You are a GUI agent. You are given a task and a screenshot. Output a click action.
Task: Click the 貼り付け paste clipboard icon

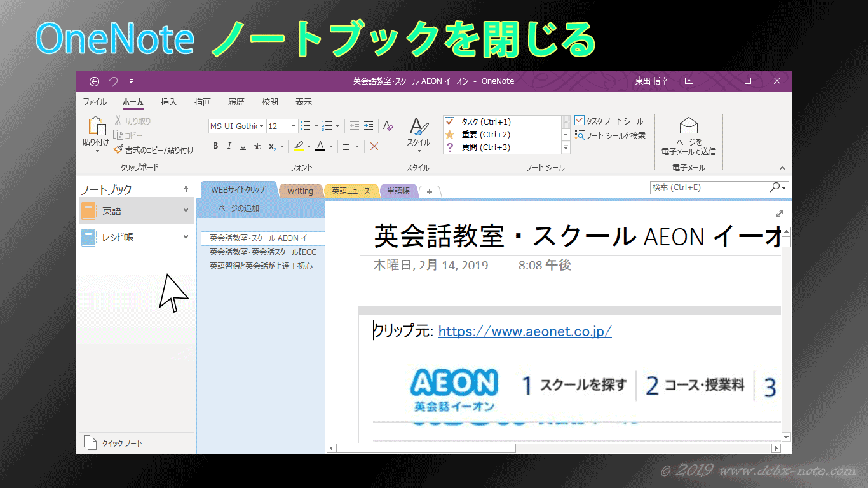(x=97, y=126)
